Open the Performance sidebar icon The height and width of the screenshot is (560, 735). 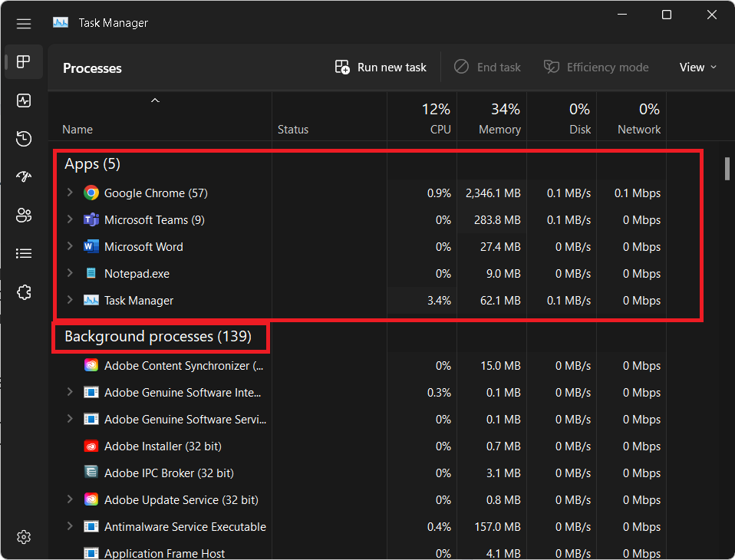point(24,100)
